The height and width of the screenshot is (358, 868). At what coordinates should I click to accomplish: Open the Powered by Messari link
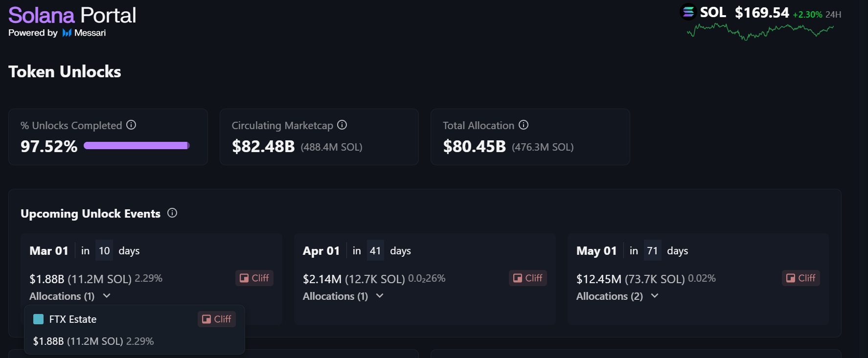(x=57, y=33)
